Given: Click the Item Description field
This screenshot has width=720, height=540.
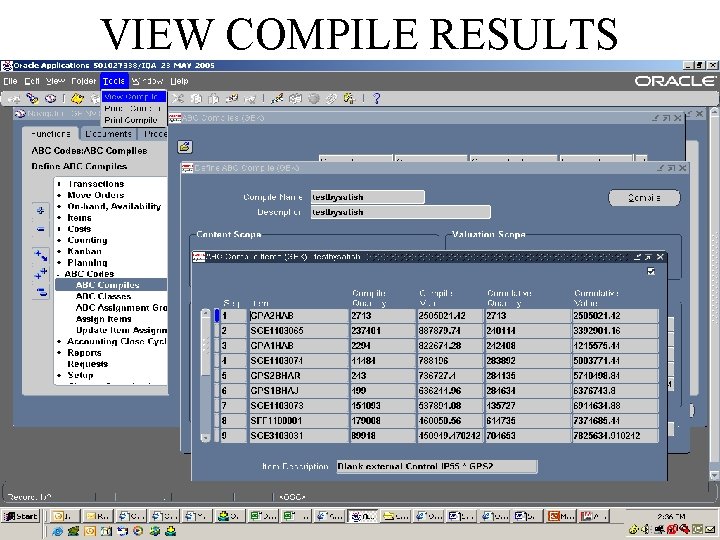Looking at the screenshot, I should click(437, 467).
